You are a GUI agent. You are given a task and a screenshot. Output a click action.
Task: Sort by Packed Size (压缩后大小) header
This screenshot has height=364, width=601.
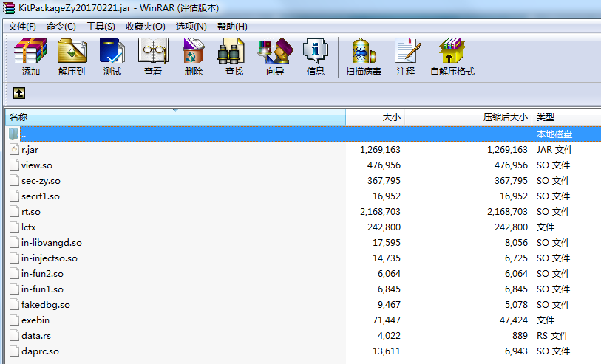pos(469,117)
